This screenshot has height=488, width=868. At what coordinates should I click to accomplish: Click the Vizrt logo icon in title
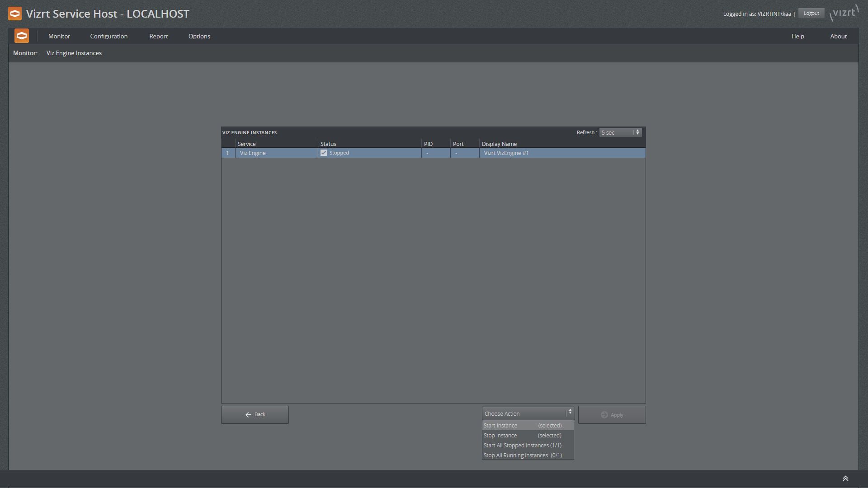15,14
